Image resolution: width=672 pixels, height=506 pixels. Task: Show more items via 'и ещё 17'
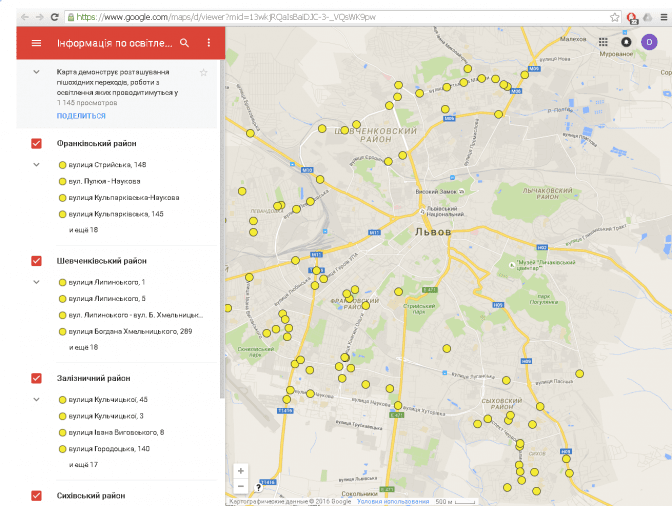tap(83, 464)
